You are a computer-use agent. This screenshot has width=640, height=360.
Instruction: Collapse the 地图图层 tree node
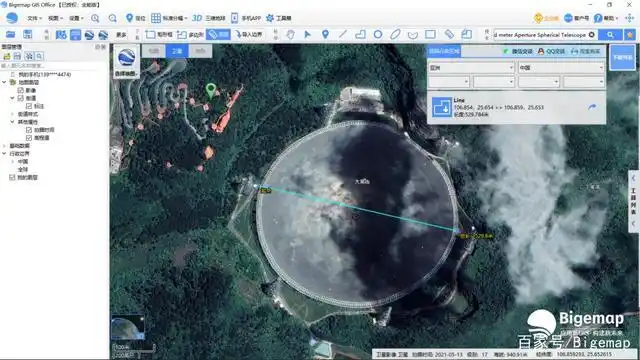click(4, 82)
